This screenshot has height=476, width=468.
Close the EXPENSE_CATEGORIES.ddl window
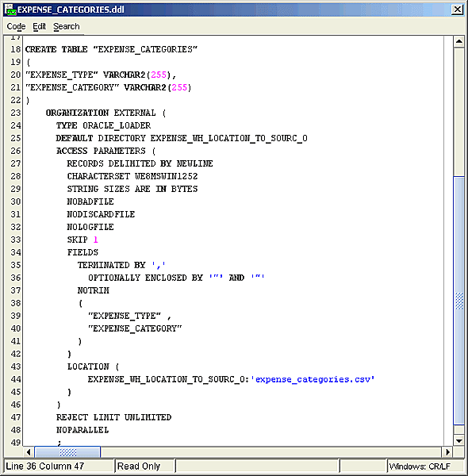point(457,10)
